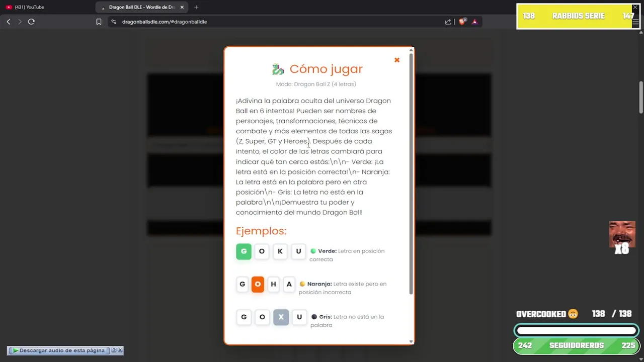Click the dialog's vertical scrollbar thumb
Screen dimensions: 644x362
[411, 173]
